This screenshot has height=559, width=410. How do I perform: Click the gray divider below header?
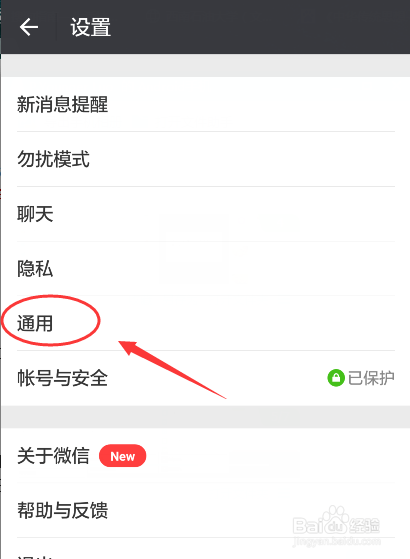point(205,66)
